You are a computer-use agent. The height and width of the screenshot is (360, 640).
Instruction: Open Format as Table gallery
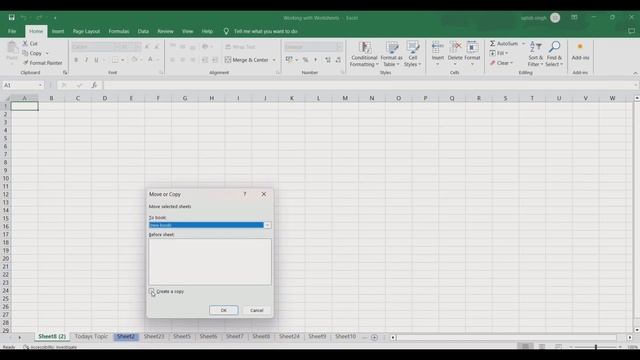click(x=391, y=54)
